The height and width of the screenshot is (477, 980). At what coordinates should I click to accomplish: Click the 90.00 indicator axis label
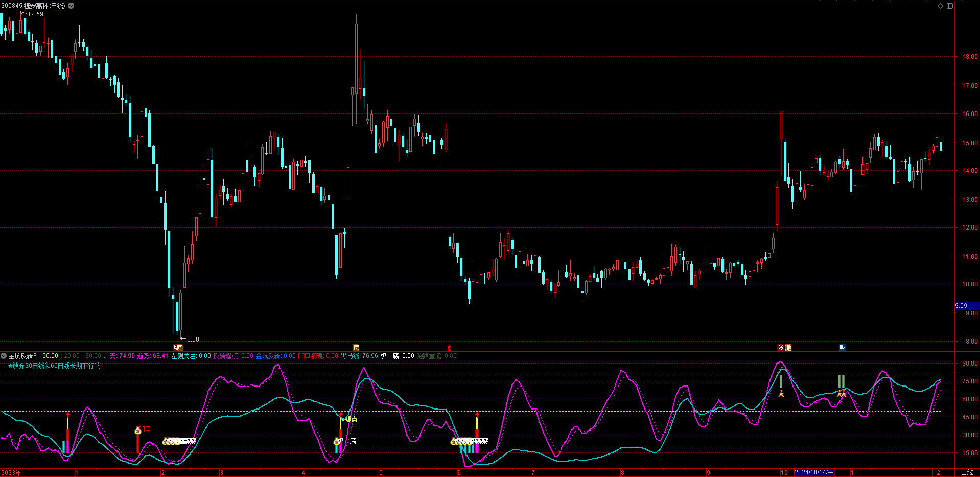[x=970, y=364]
